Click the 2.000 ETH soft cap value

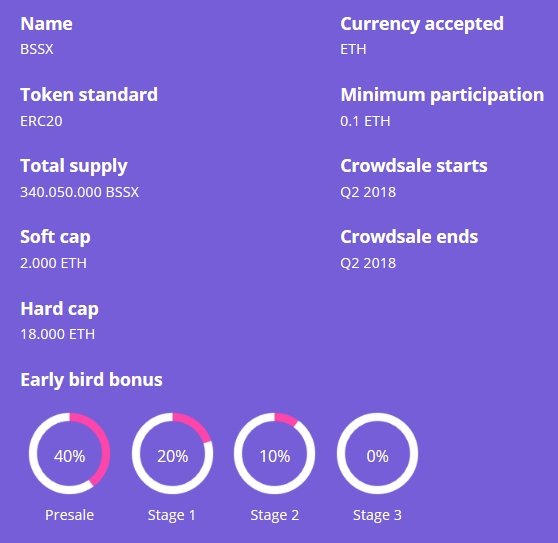click(53, 263)
